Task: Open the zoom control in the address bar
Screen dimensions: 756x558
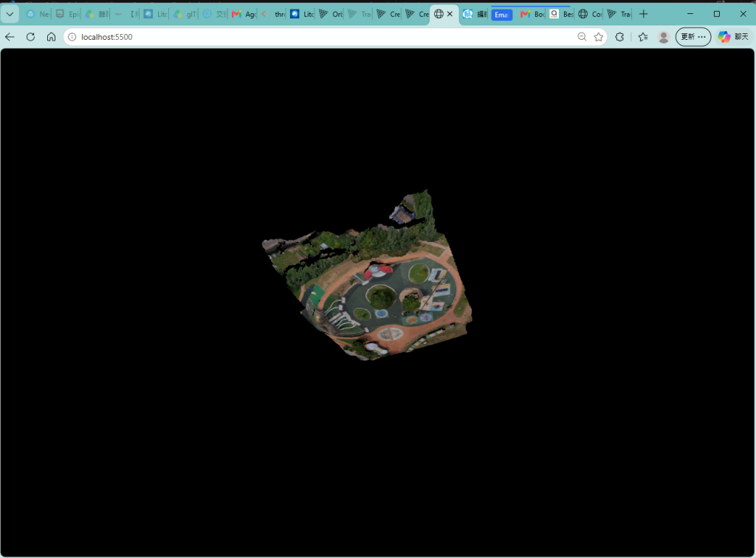Action: pyautogui.click(x=582, y=37)
